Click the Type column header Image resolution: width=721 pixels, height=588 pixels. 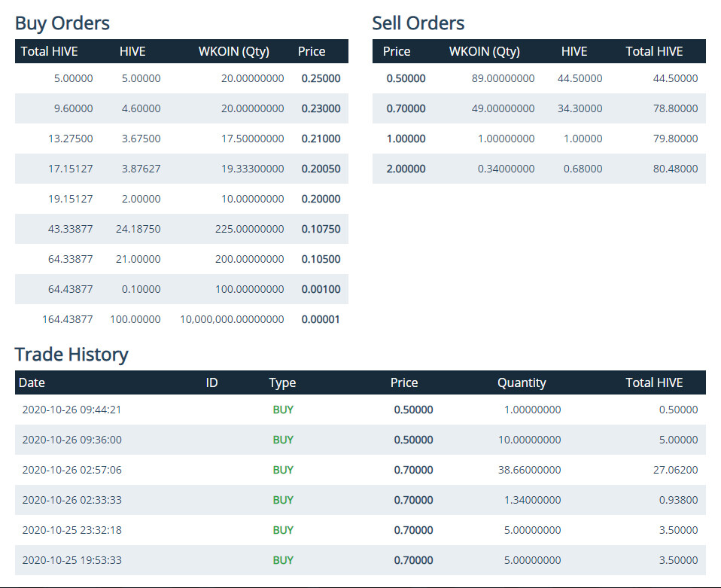tap(282, 382)
